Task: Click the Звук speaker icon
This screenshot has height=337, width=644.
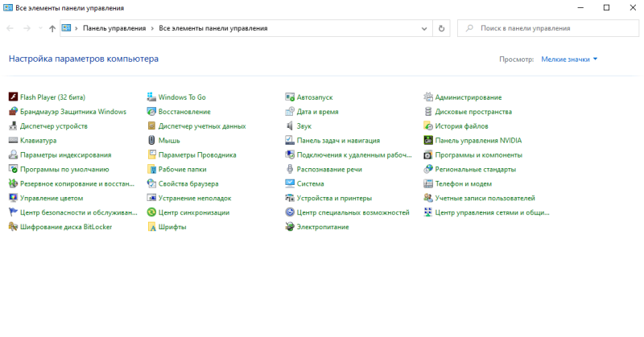Action: tap(290, 126)
